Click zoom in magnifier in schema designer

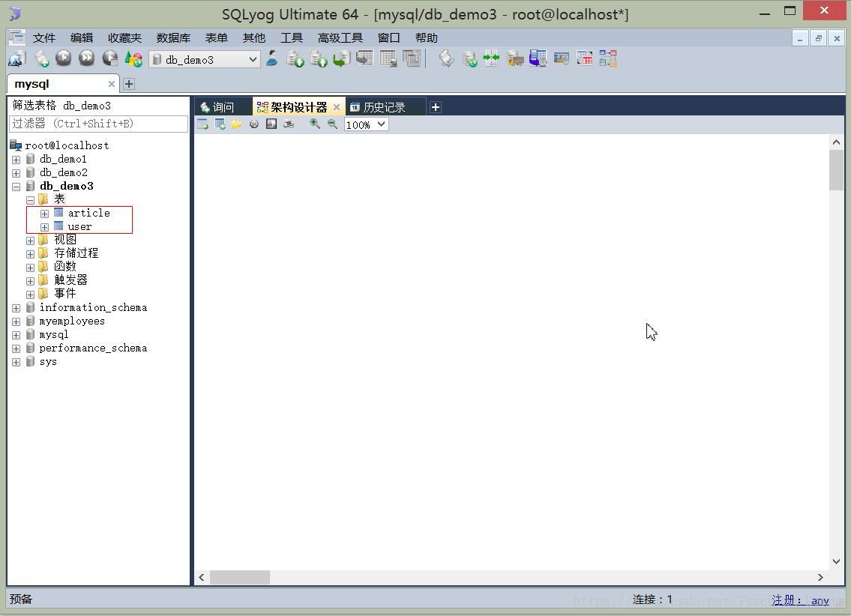[x=315, y=124]
